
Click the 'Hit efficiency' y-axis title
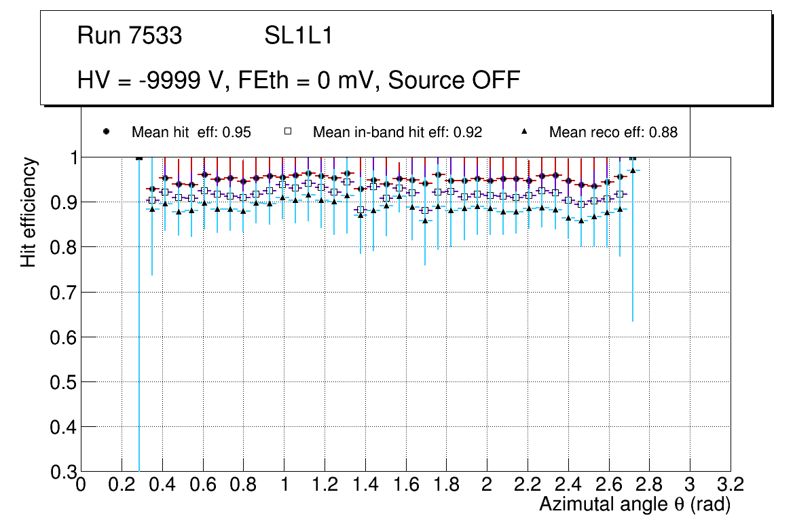[x=29, y=212]
